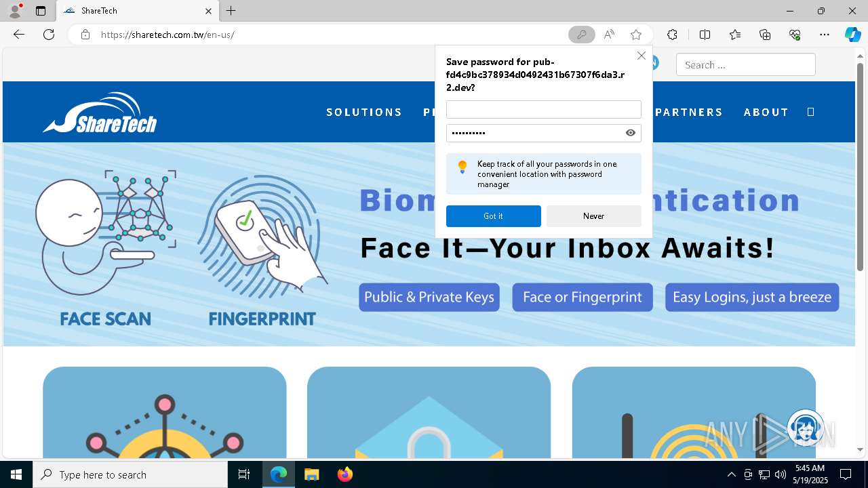The image size is (868, 488).
Task: Select the ShareTech browser tab
Action: point(138,11)
